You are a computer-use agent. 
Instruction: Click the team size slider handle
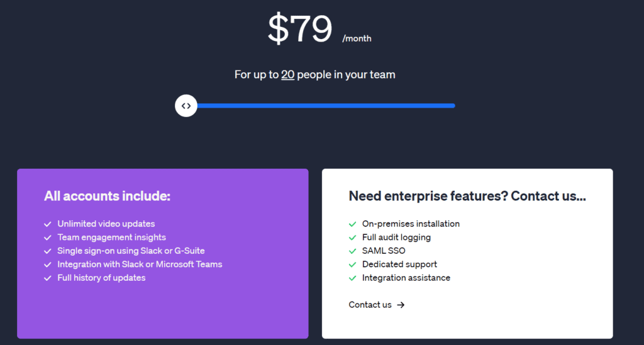(186, 106)
